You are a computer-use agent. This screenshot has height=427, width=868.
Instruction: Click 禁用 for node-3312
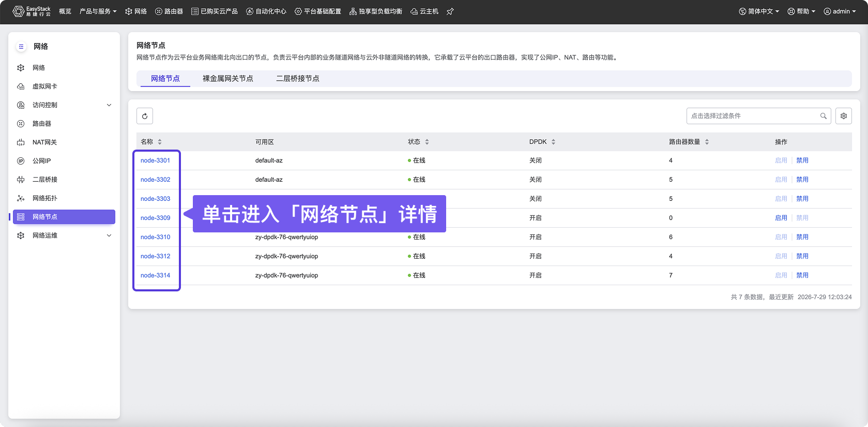pyautogui.click(x=802, y=256)
